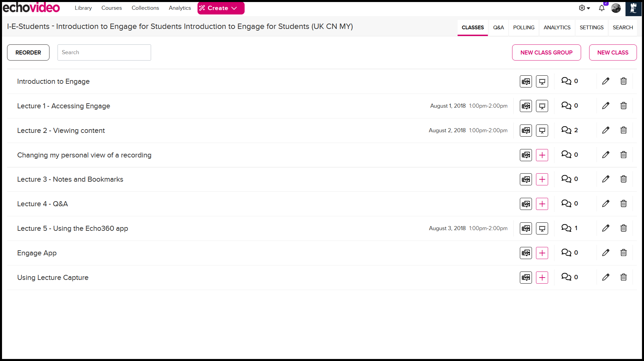Expand the settings gear dropdown
The height and width of the screenshot is (361, 644).
(584, 8)
